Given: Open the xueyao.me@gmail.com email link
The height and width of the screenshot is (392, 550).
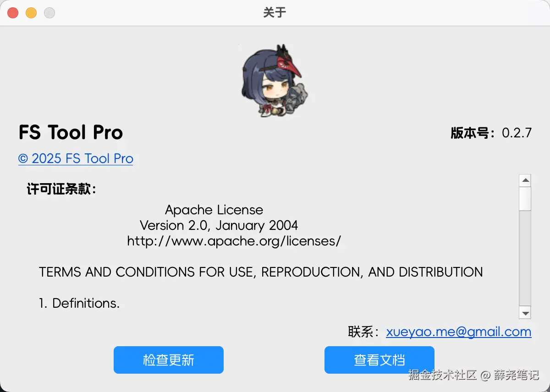Looking at the screenshot, I should click(459, 332).
